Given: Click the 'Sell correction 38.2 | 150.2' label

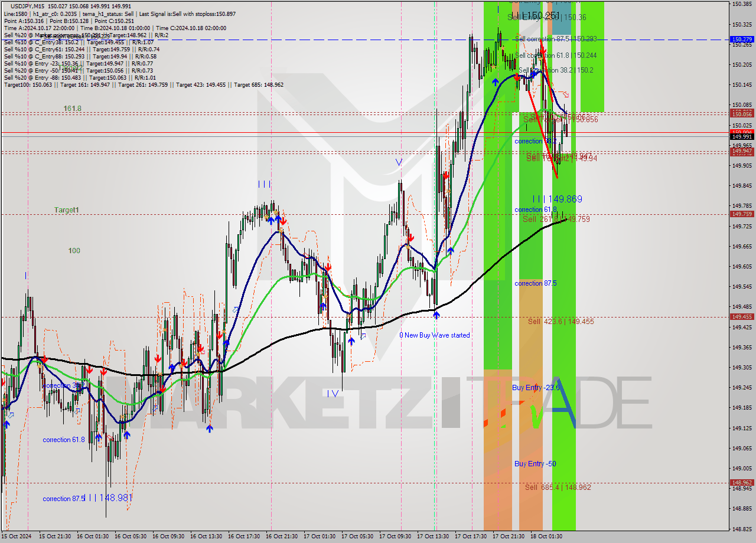Looking at the screenshot, I should tap(555, 70).
